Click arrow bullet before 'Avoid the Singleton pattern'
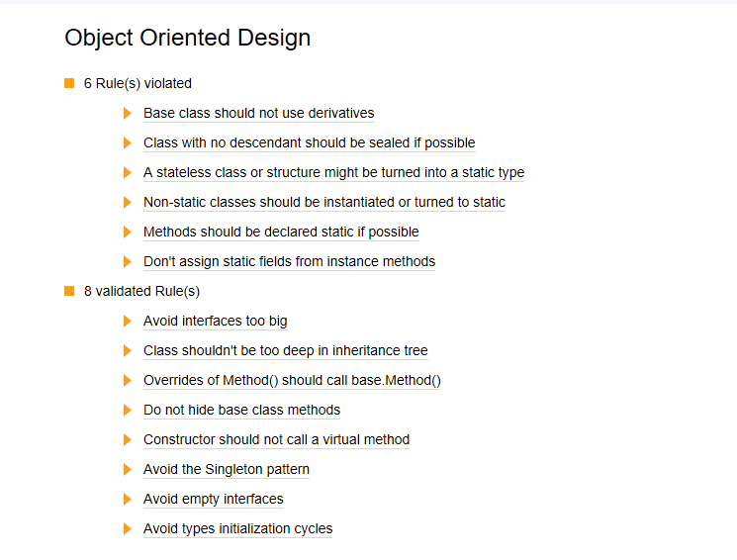737x560 pixels. [127, 469]
